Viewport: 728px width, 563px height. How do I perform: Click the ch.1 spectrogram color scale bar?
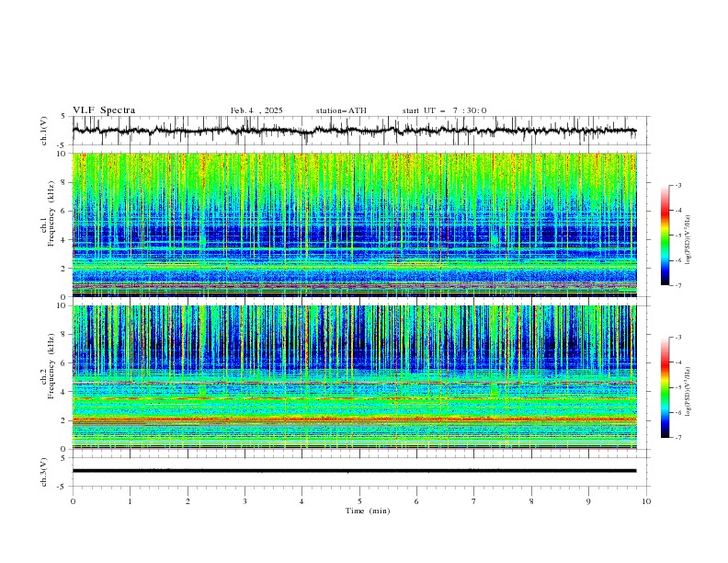click(x=665, y=236)
